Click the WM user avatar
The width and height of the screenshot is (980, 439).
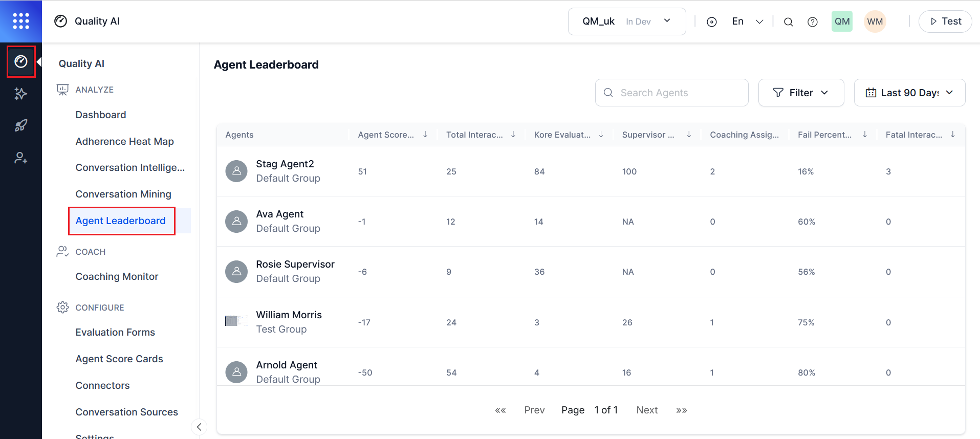point(875,21)
